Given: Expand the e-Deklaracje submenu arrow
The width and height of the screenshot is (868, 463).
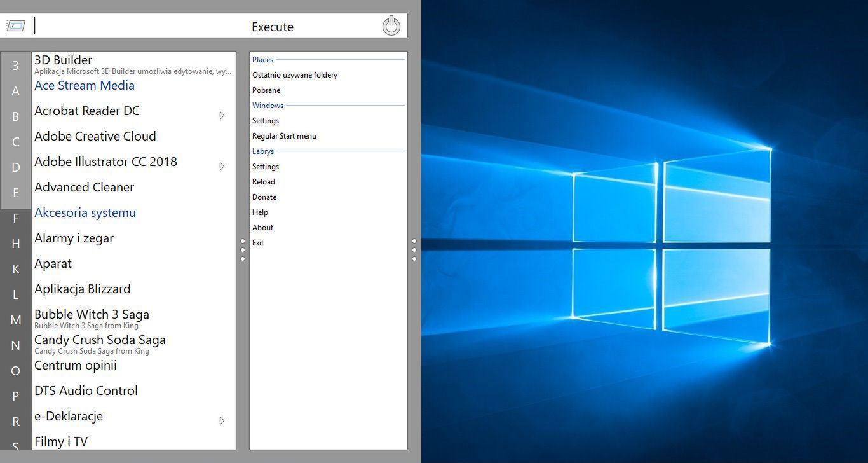Looking at the screenshot, I should [222, 421].
